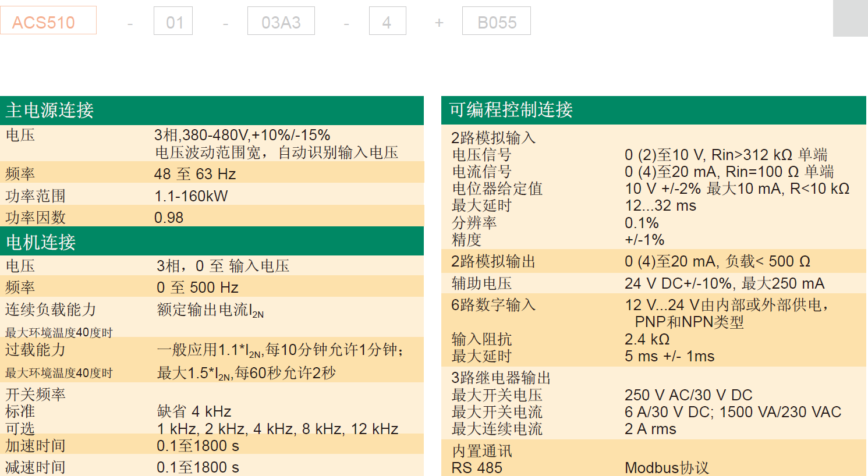The image size is (868, 476).
Task: Click the value 0.98
Action: [x=169, y=218]
